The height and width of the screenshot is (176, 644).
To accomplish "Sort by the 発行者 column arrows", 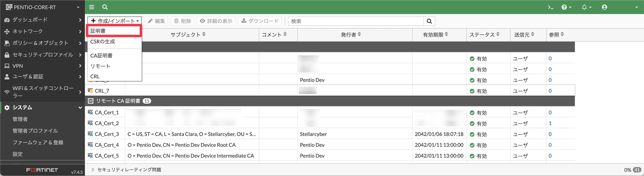I will point(359,34).
